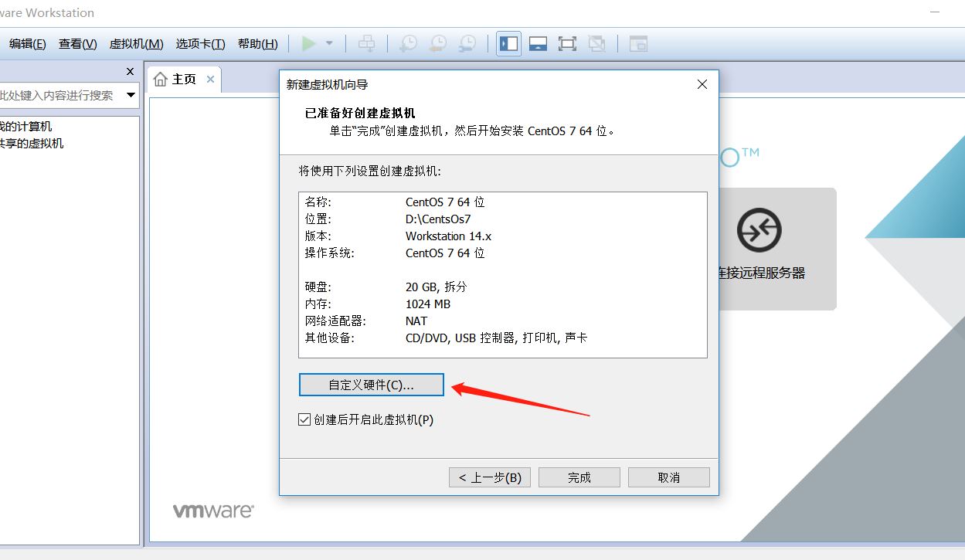Click the 硬盘 value 20 GB, 拆分
The height and width of the screenshot is (560, 965).
coord(437,287)
